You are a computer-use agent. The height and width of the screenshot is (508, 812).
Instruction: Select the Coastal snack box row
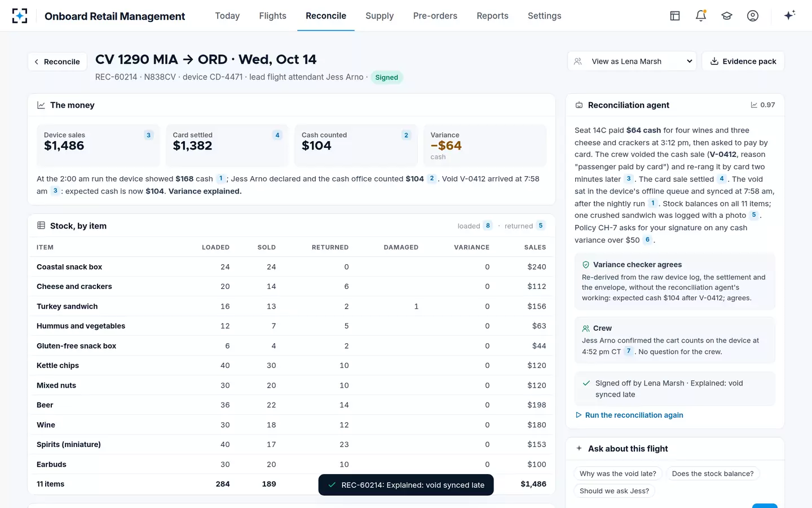292,267
